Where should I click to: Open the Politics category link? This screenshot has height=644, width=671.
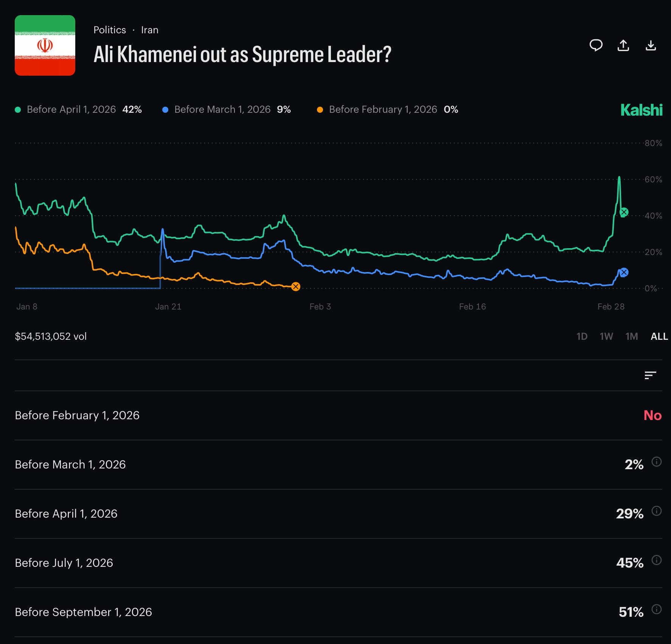pyautogui.click(x=110, y=30)
